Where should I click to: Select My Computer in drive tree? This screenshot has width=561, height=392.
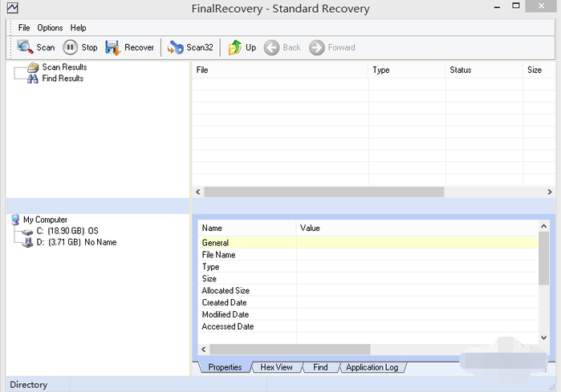tap(45, 220)
